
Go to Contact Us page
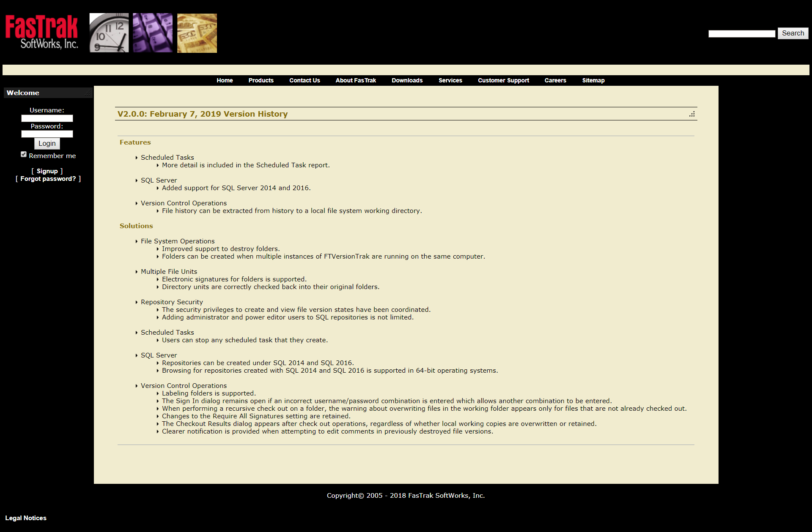[304, 80]
